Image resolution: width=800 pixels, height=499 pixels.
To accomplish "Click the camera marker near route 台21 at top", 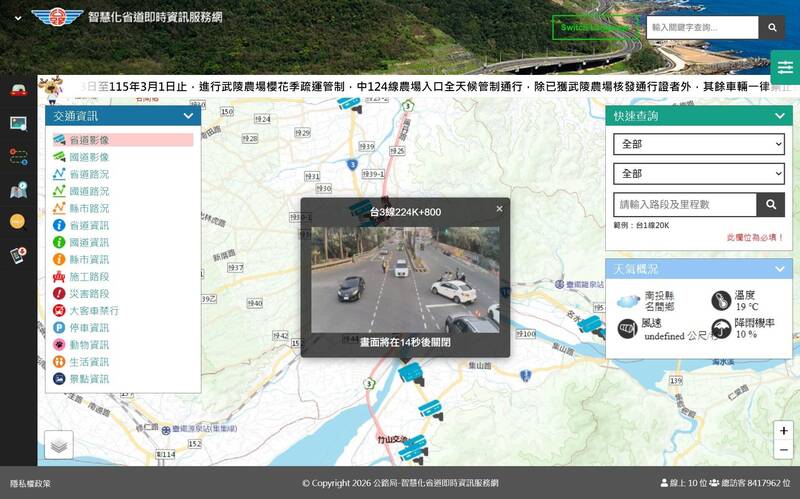I will (x=349, y=105).
